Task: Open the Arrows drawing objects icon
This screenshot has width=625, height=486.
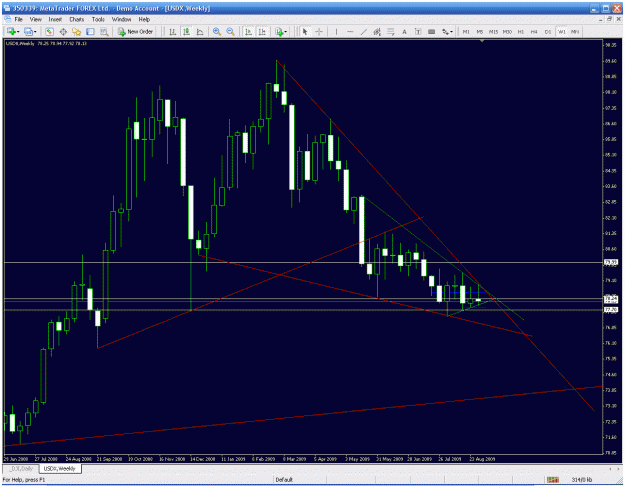Action: (x=445, y=31)
